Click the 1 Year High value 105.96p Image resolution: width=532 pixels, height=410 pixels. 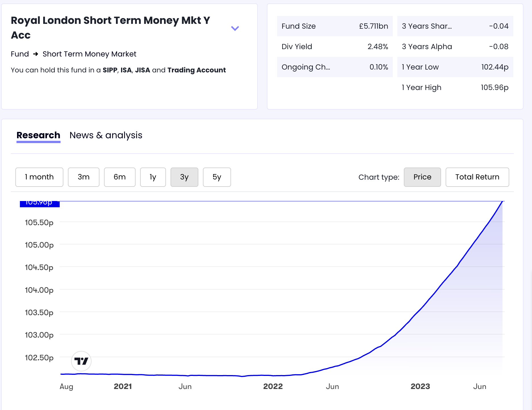click(494, 87)
